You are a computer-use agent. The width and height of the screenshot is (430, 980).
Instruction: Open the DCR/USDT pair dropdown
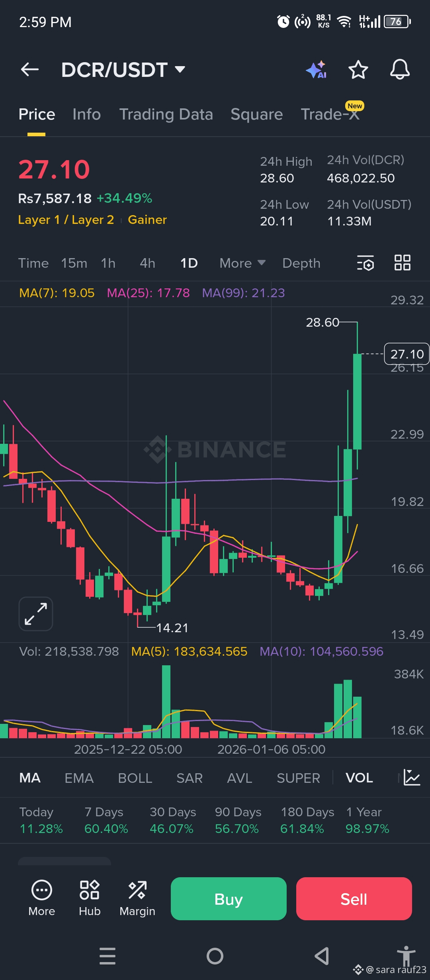123,70
